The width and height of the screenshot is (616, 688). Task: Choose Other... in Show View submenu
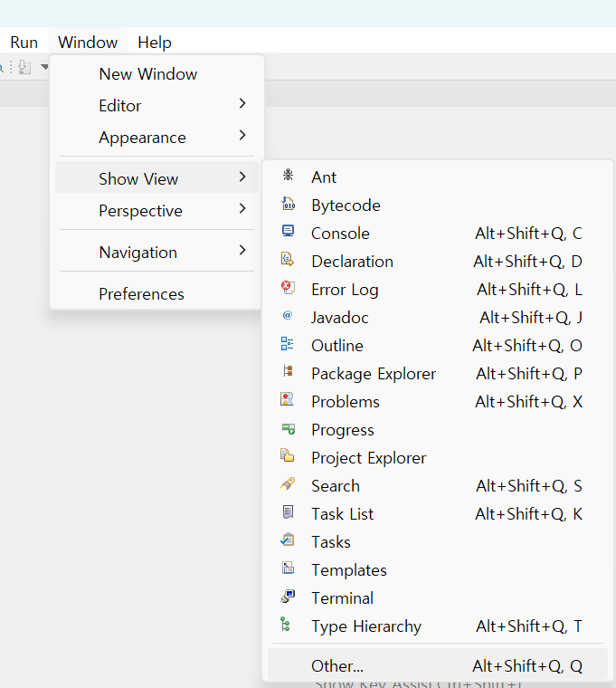438,665
